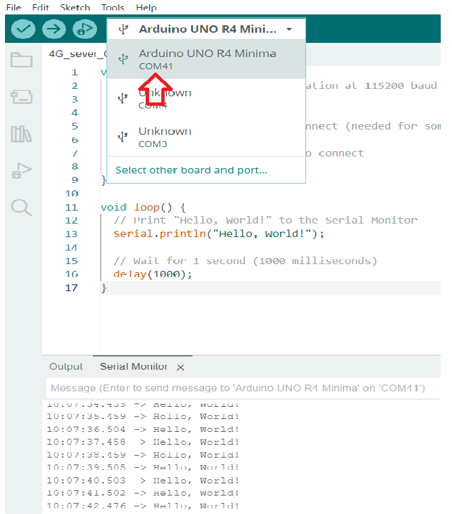
Task: Click the Serial.println Hello World line
Action: pyautogui.click(x=219, y=234)
